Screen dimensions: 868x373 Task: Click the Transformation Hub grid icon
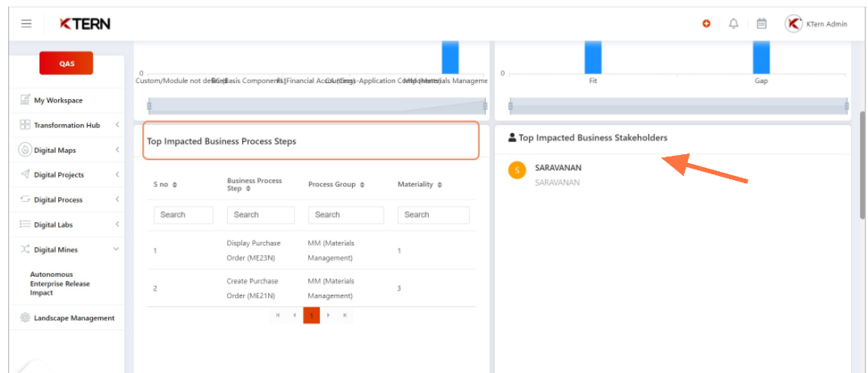point(25,125)
